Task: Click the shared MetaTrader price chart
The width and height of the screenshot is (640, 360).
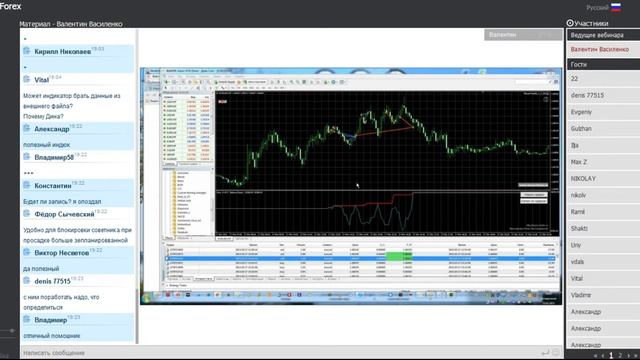Action: (382, 140)
